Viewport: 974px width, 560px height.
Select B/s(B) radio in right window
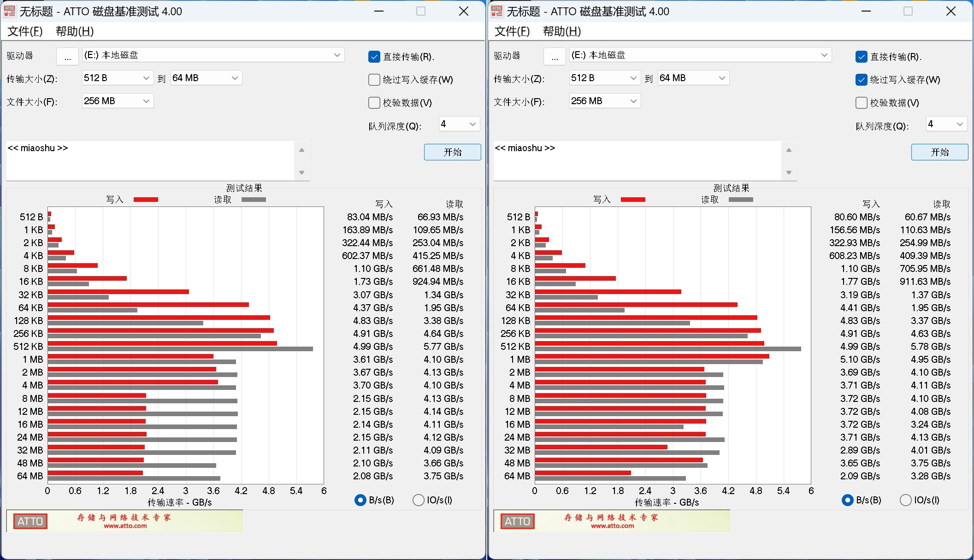[x=847, y=500]
